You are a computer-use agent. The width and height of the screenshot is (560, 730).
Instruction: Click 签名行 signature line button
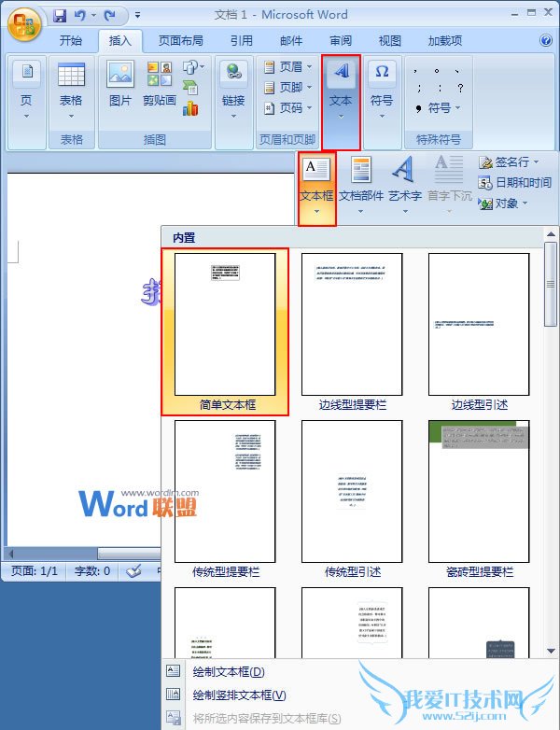[x=509, y=162]
